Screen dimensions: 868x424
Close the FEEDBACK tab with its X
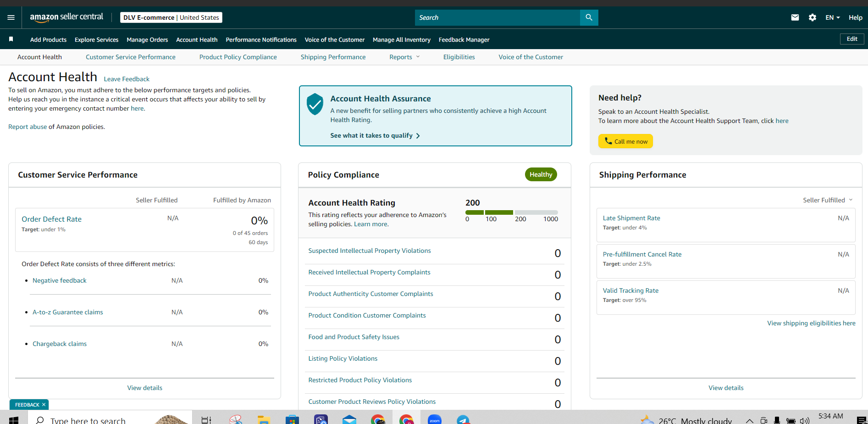44,405
